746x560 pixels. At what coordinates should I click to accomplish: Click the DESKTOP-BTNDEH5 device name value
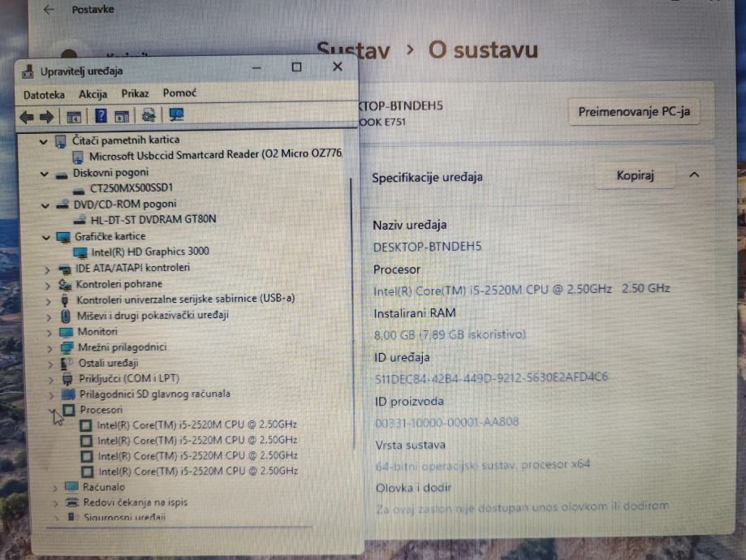point(427,247)
